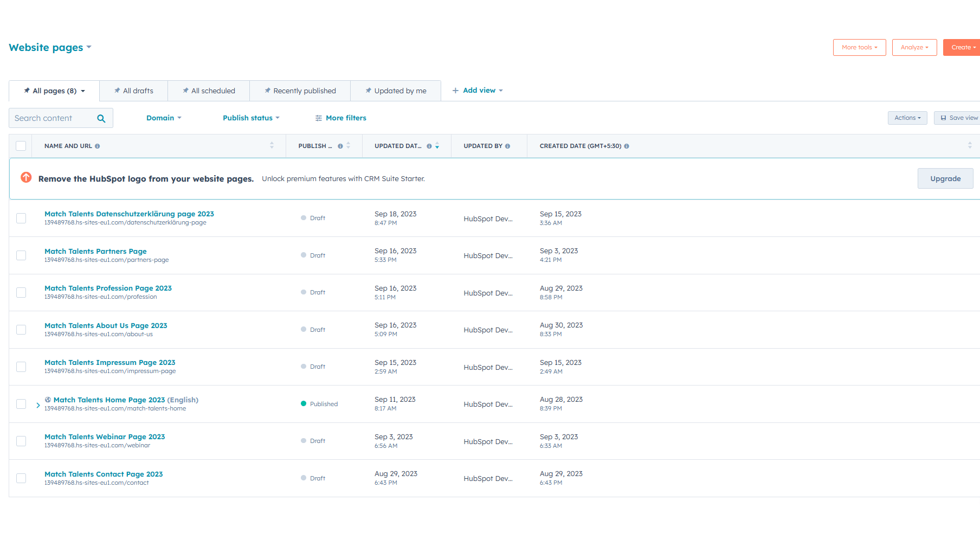Check the Profession Page 2023 row checkbox
This screenshot has height=552, width=980.
coord(21,292)
